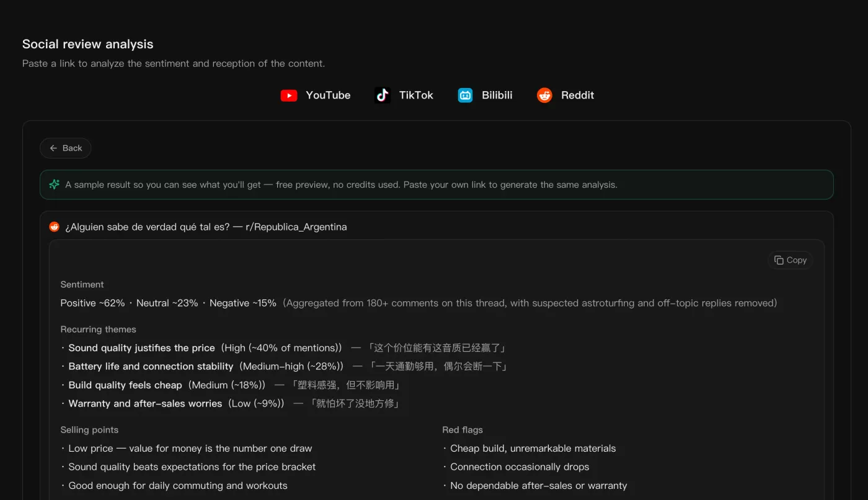Screen dimensions: 868x500
Task: Click the 'Negative ~15%' sentiment value
Action: (x=243, y=303)
